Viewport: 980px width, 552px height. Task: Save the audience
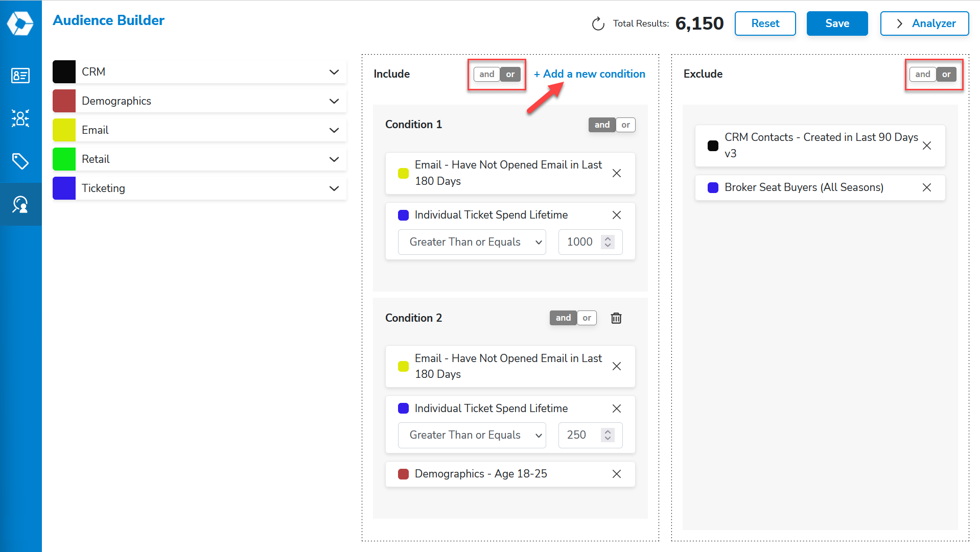837,23
